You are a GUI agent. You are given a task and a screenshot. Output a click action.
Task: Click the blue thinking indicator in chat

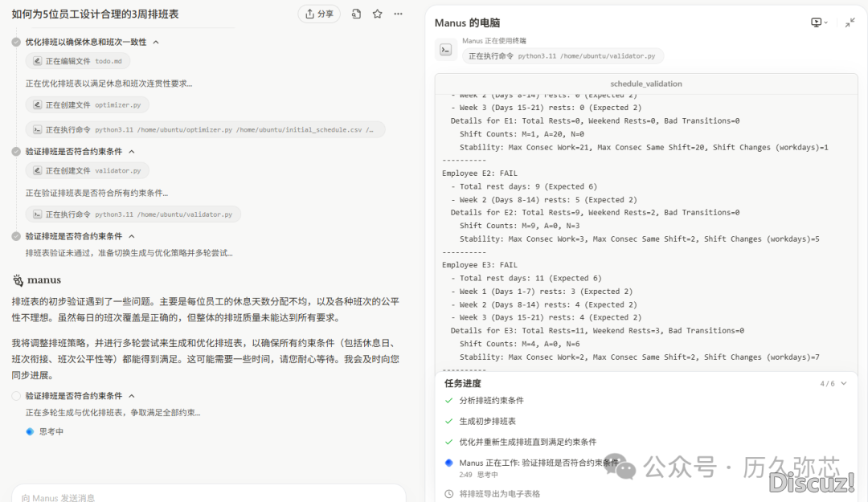tap(30, 431)
